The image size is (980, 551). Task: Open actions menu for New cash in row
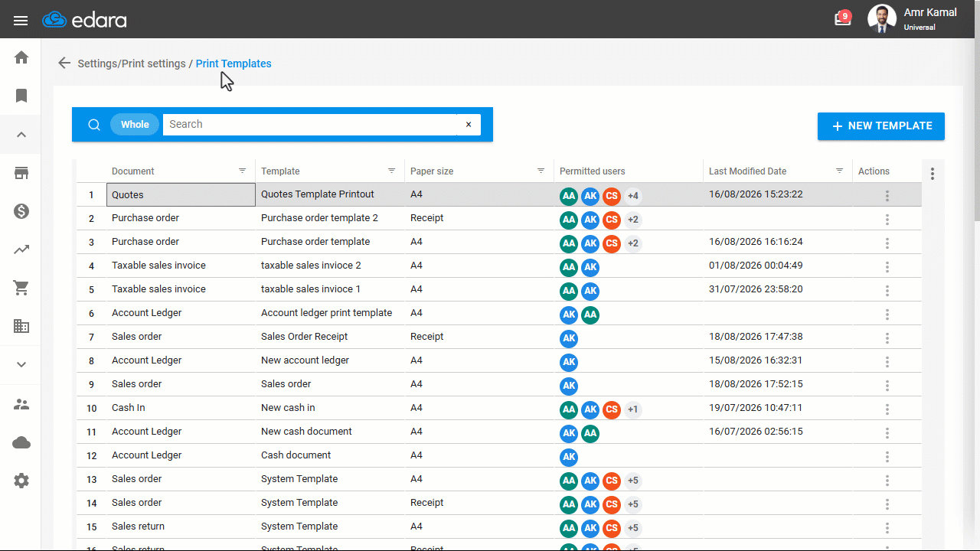pos(887,409)
